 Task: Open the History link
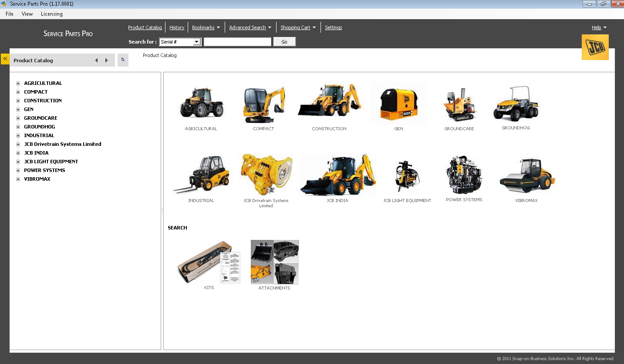click(176, 27)
